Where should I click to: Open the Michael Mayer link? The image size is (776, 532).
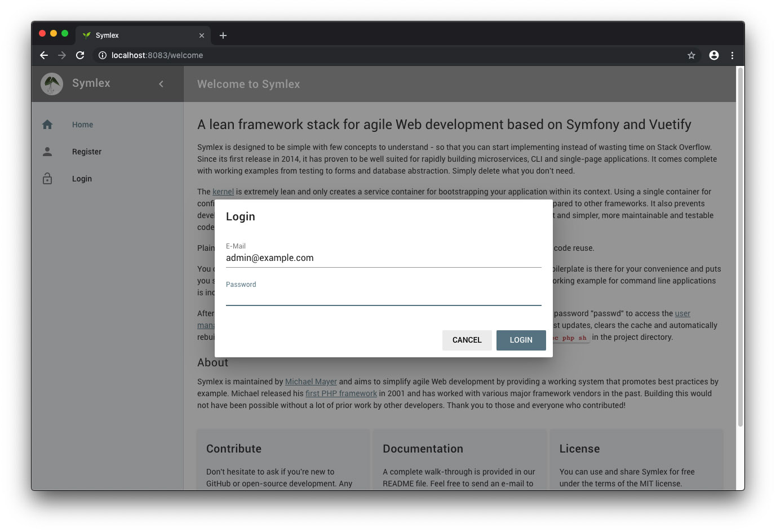311,382
